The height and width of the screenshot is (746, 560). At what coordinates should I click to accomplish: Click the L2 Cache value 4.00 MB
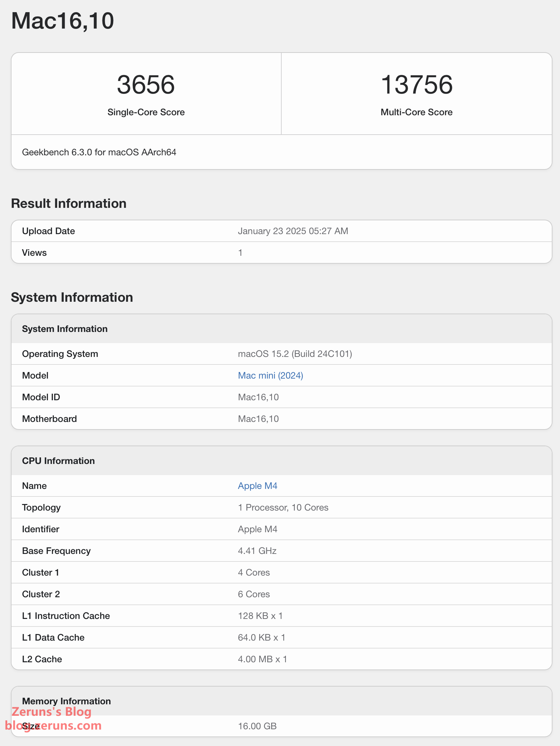(262, 659)
